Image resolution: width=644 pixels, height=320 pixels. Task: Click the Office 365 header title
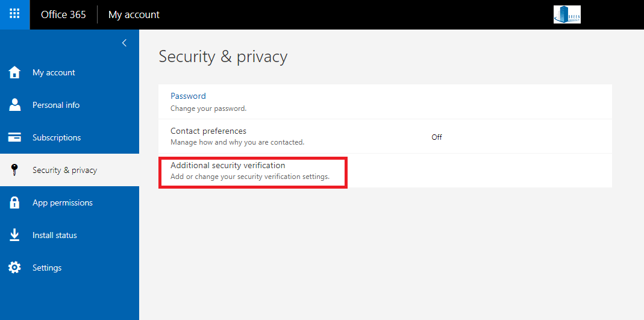point(63,14)
